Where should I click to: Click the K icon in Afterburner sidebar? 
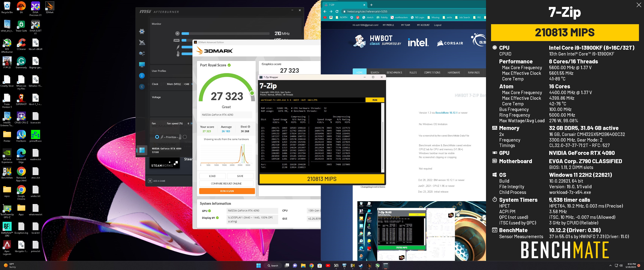pyautogui.click(x=142, y=87)
